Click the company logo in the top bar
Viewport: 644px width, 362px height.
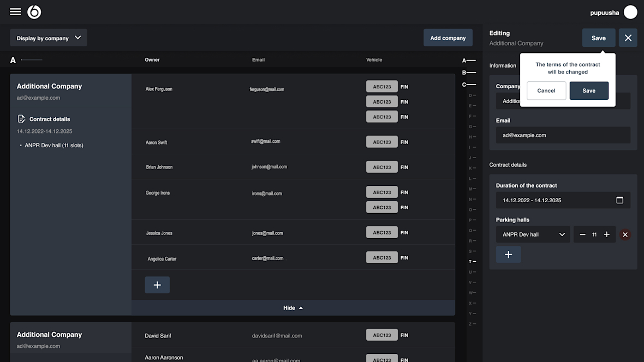34,11
